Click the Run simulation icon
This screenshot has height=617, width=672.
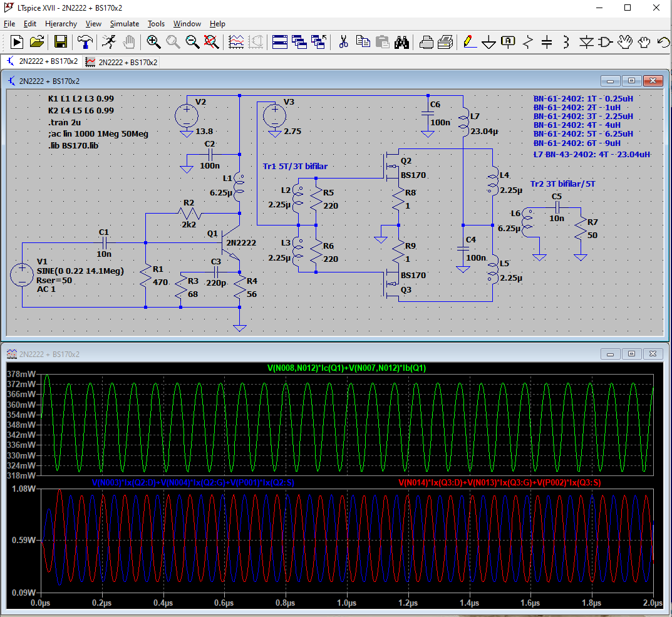pos(108,42)
